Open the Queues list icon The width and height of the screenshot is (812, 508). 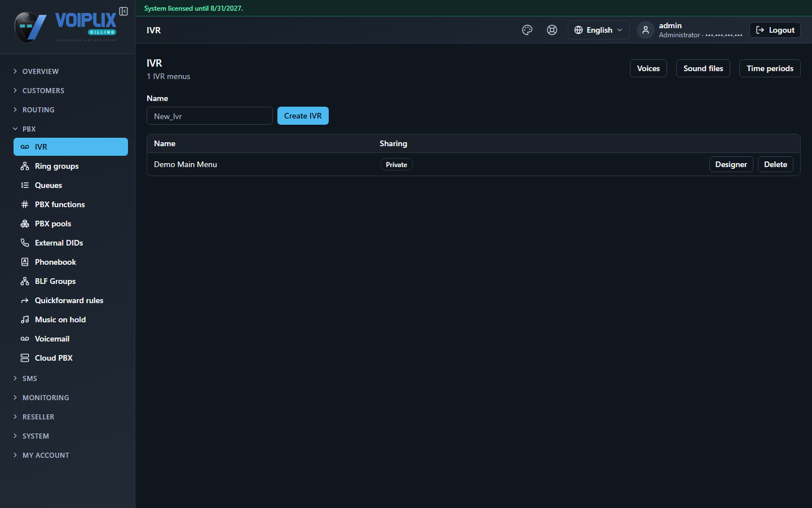click(x=25, y=185)
